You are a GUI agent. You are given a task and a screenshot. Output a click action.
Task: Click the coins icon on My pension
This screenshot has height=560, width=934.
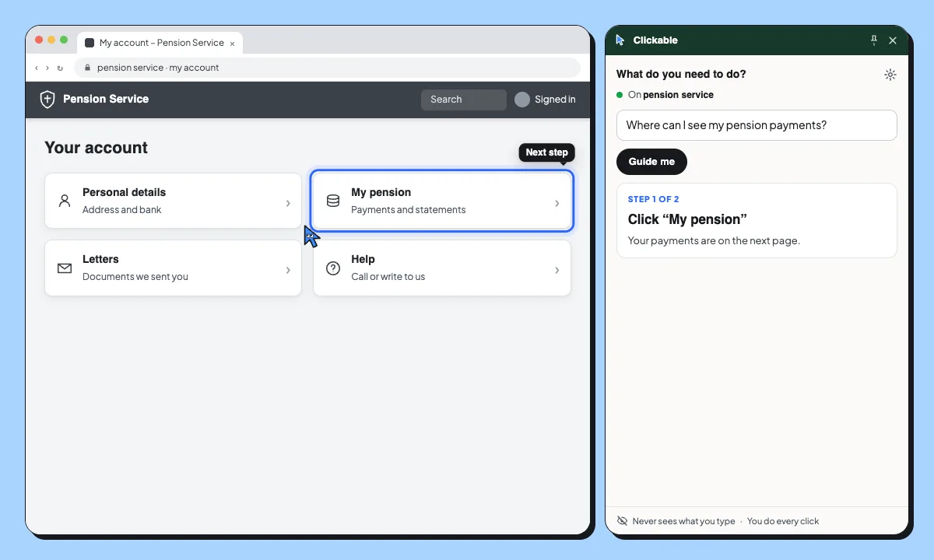click(x=333, y=201)
